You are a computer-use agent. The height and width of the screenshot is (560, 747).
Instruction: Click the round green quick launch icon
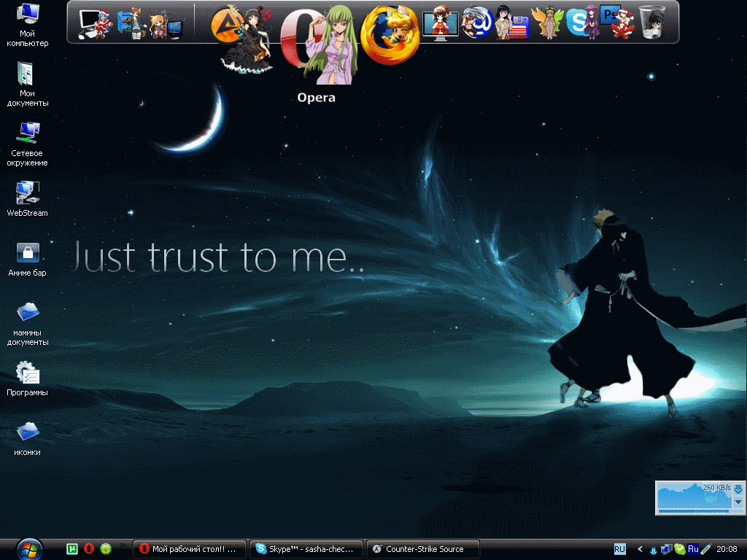coord(106,549)
